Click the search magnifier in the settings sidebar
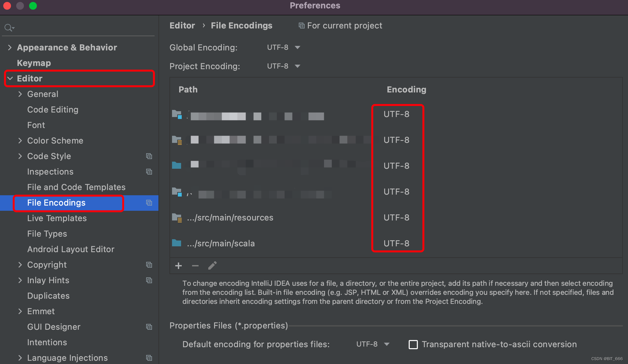This screenshot has height=364, width=628. click(x=9, y=27)
